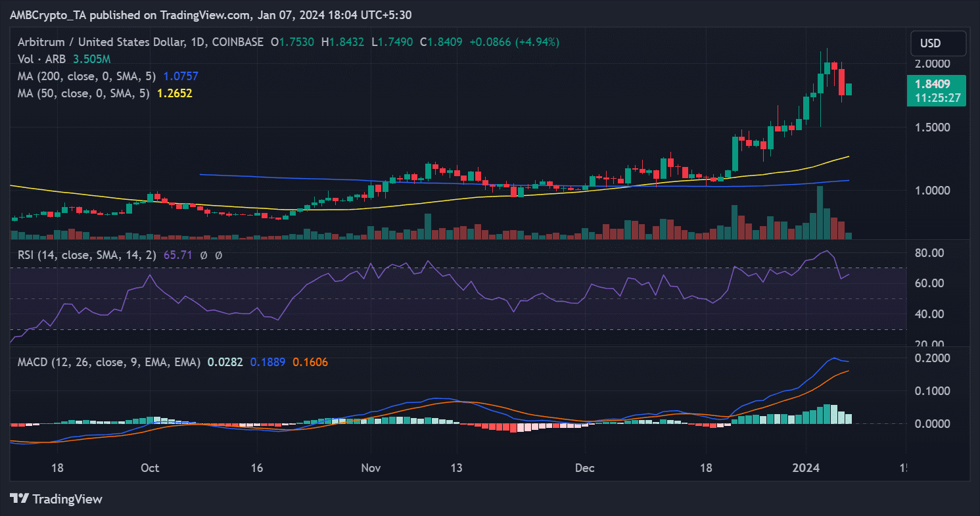Click the low price L1.7490
Viewport: 980px width, 516px height.
pos(392,42)
